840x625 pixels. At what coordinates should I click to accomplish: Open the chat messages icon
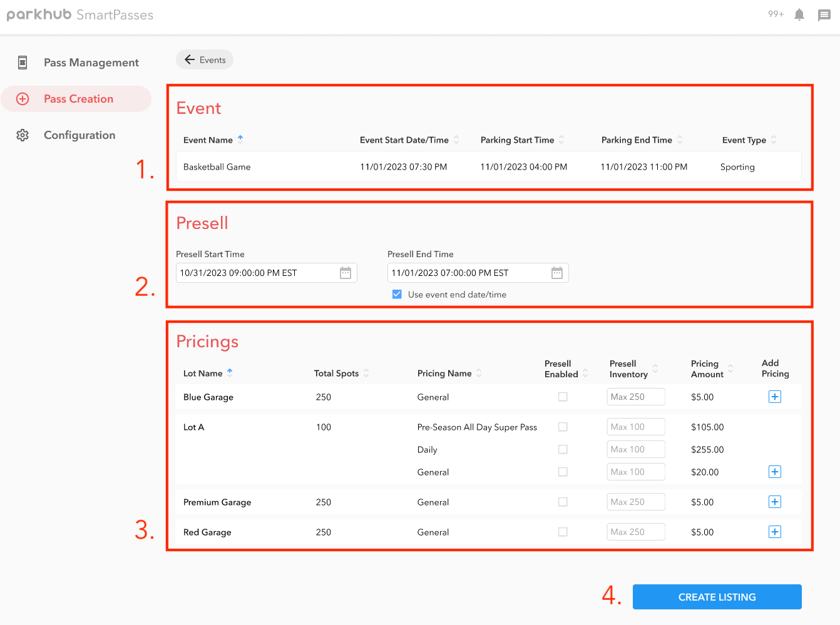[824, 16]
